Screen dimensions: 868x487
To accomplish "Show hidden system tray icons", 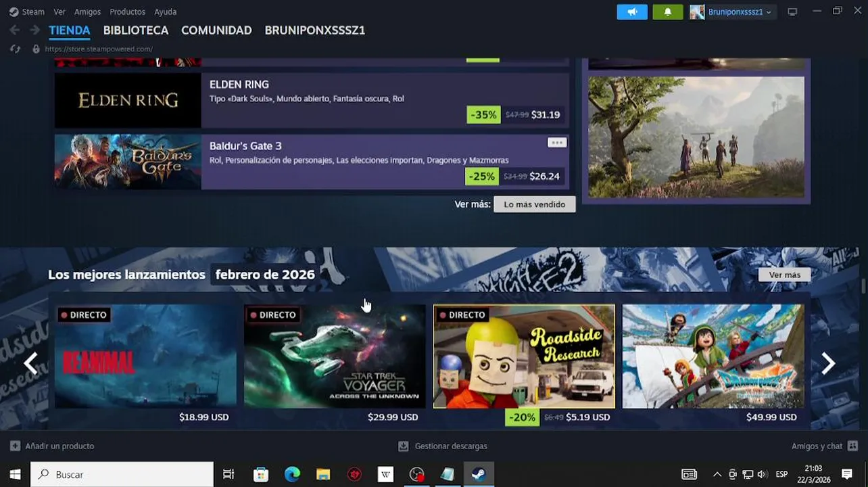I will (717, 474).
